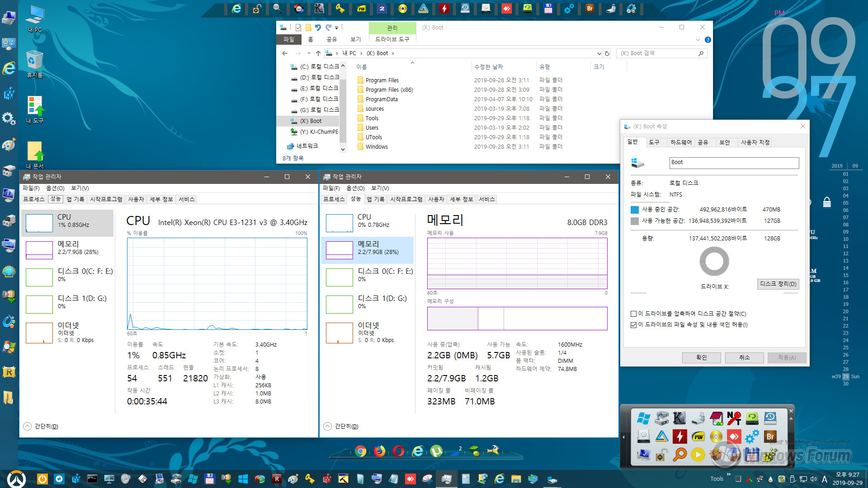
Task: Open the 하드웨어 tab in Boot properties
Action: (681, 142)
